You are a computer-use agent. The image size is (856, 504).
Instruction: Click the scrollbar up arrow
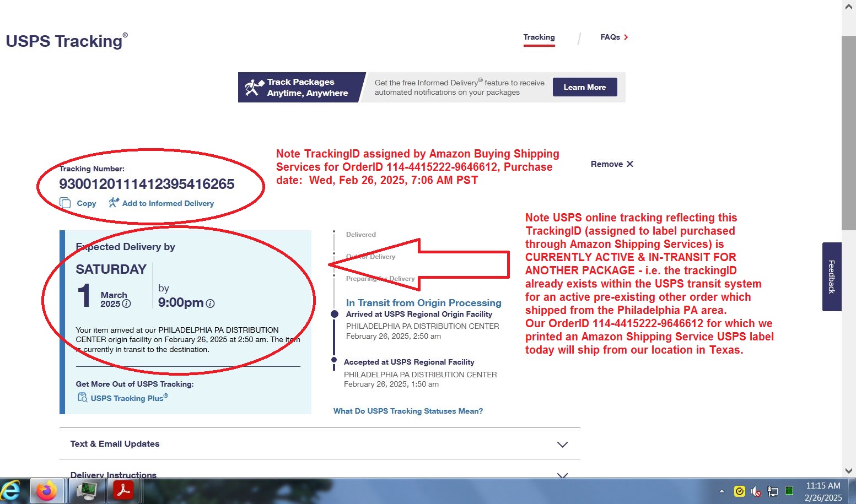pyautogui.click(x=849, y=7)
